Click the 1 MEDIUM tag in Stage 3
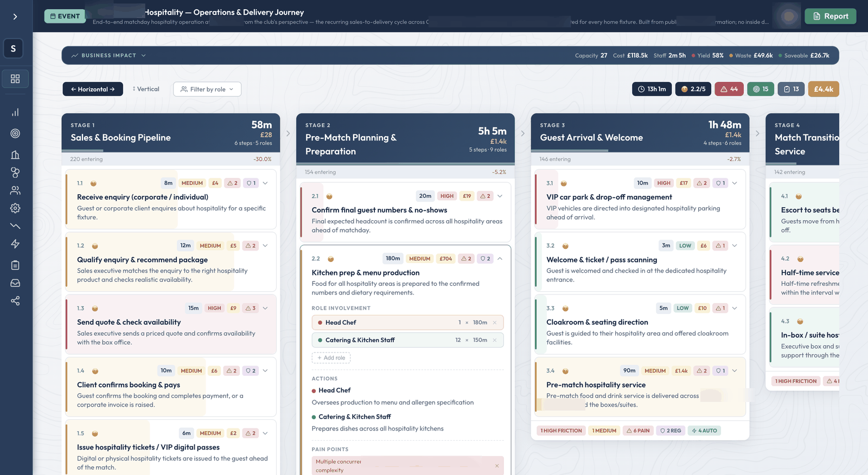 pyautogui.click(x=604, y=431)
